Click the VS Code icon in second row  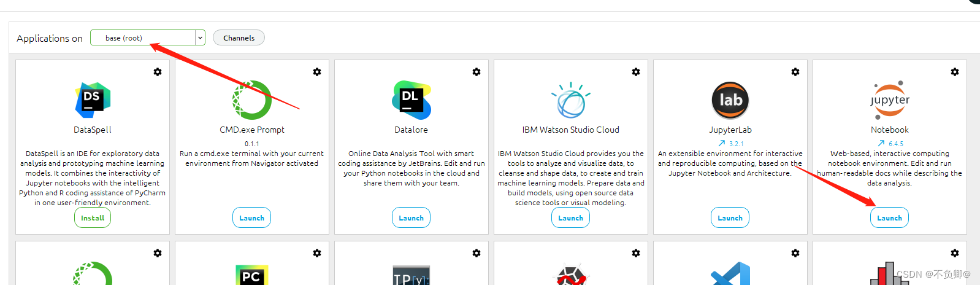(x=730, y=274)
